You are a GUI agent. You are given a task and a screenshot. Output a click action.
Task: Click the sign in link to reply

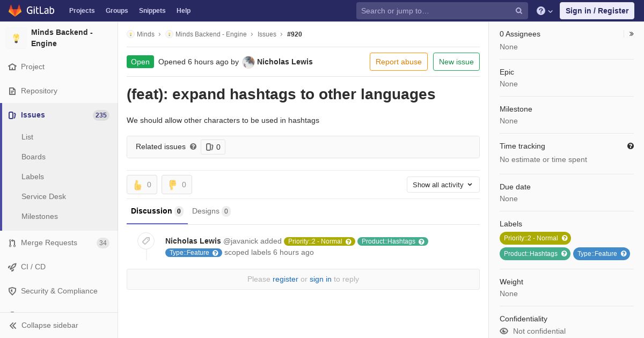coord(320,279)
